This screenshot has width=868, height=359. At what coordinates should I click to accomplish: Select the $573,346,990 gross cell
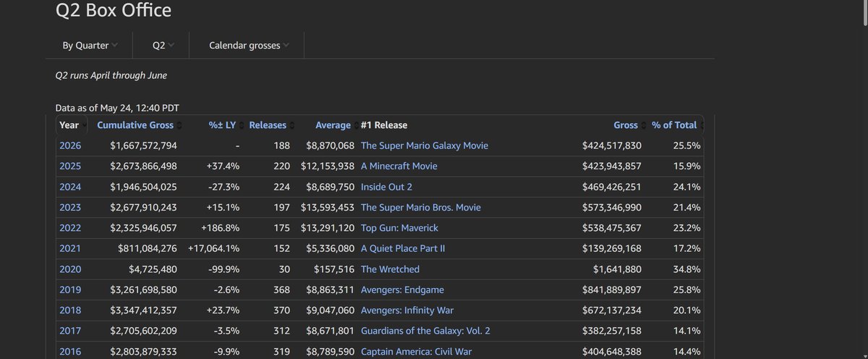pos(612,207)
